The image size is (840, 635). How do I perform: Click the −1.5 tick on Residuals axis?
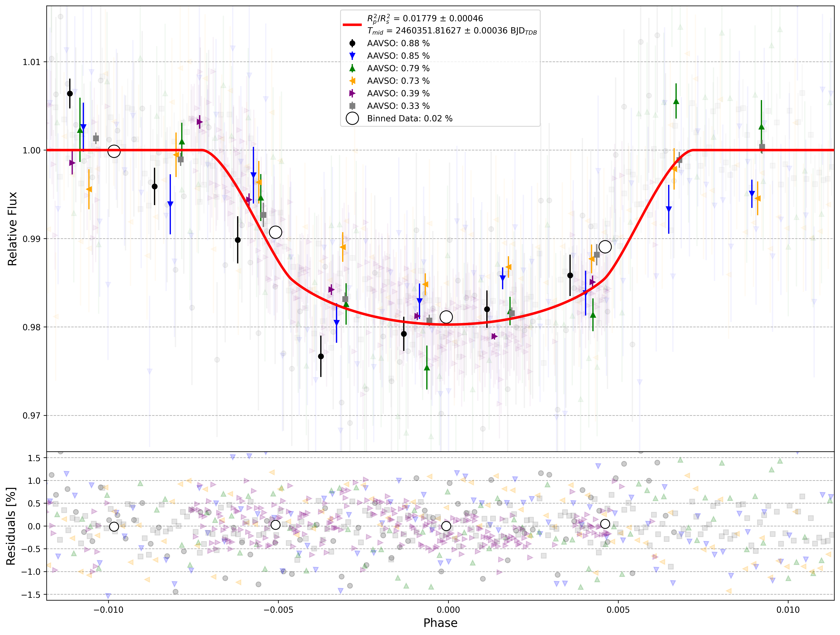pos(30,595)
